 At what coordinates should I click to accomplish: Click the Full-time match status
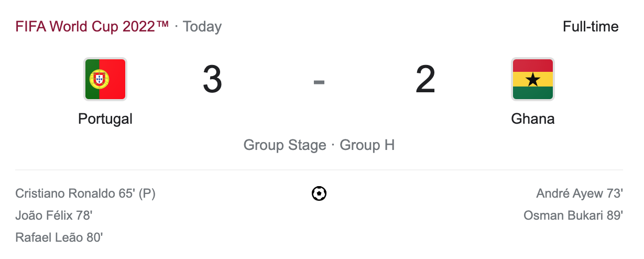click(591, 27)
